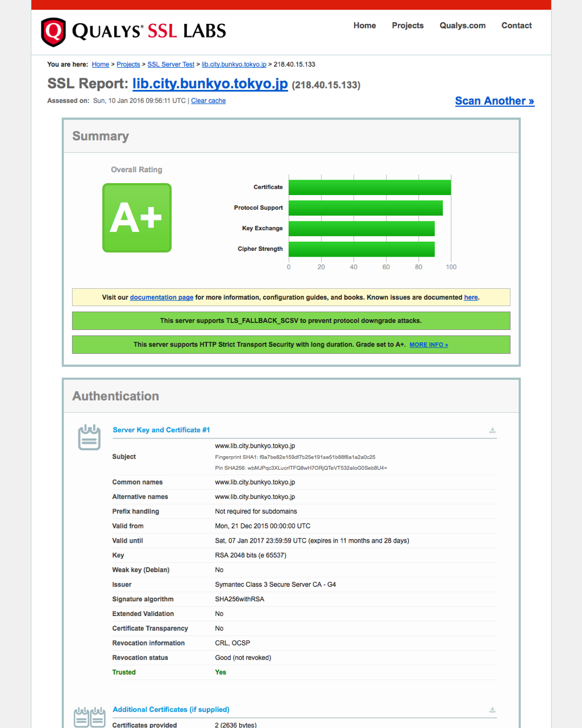Click the known issues 'here' link
The width and height of the screenshot is (582, 728).
pos(471,297)
